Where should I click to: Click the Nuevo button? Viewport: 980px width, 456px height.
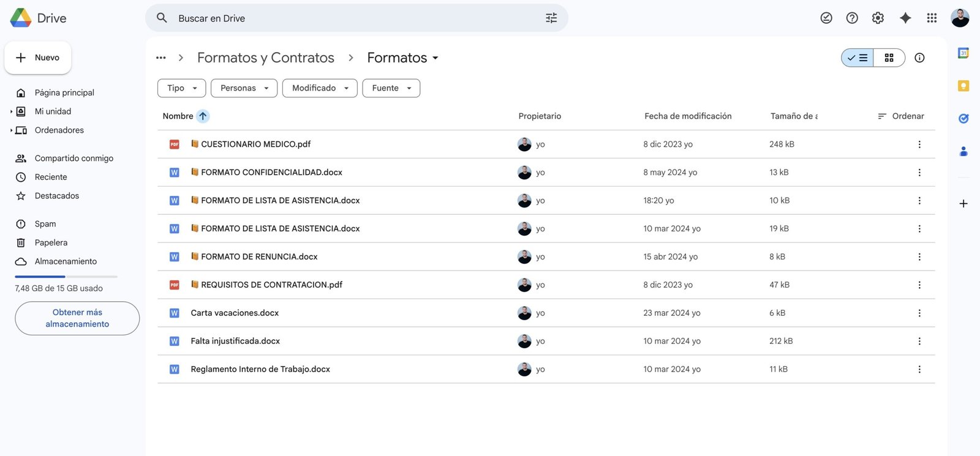point(38,58)
